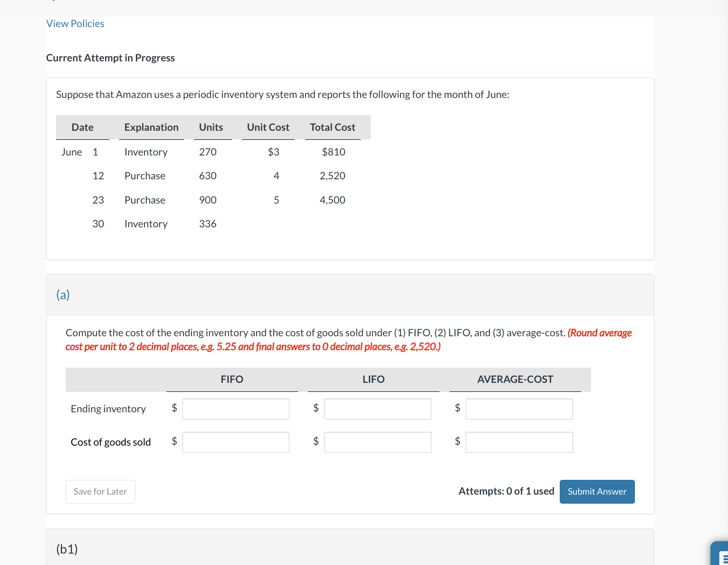Click the Average-Cost Cost of goods sold field
Image resolution: width=728 pixels, height=565 pixels.
518,442
